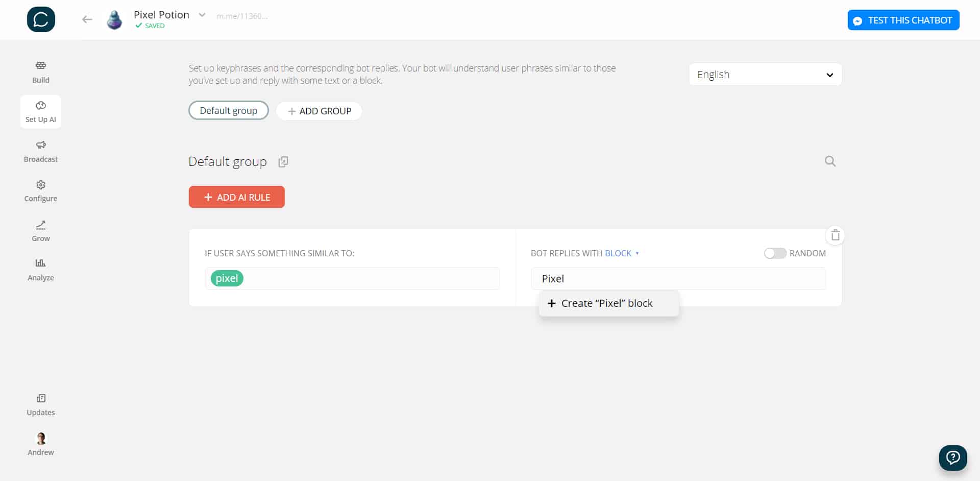Open the m.me page link
This screenshot has height=481, width=980.
point(242,16)
